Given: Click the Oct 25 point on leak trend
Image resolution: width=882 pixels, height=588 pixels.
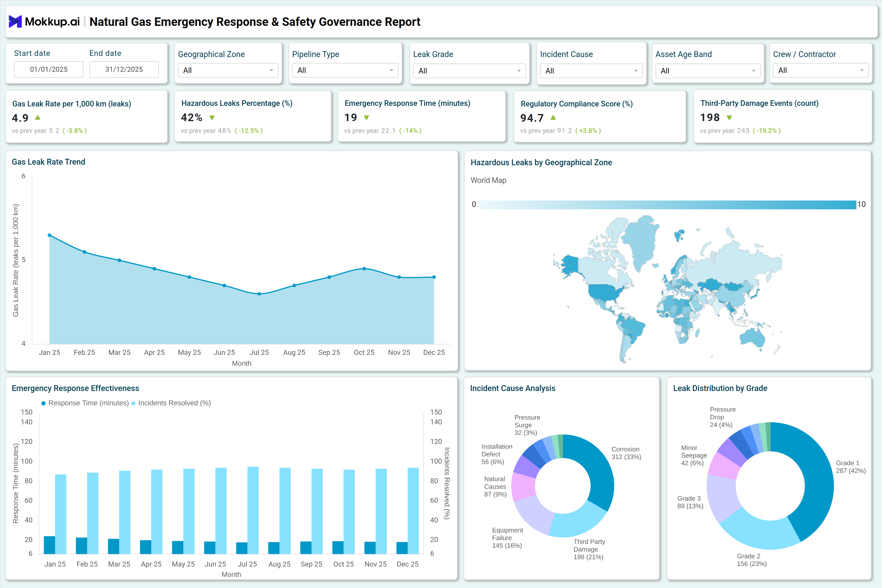Looking at the screenshot, I should click(364, 268).
